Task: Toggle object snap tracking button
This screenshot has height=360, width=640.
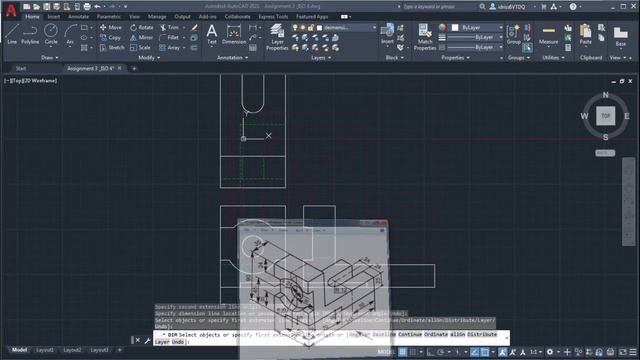Action: 474,352
